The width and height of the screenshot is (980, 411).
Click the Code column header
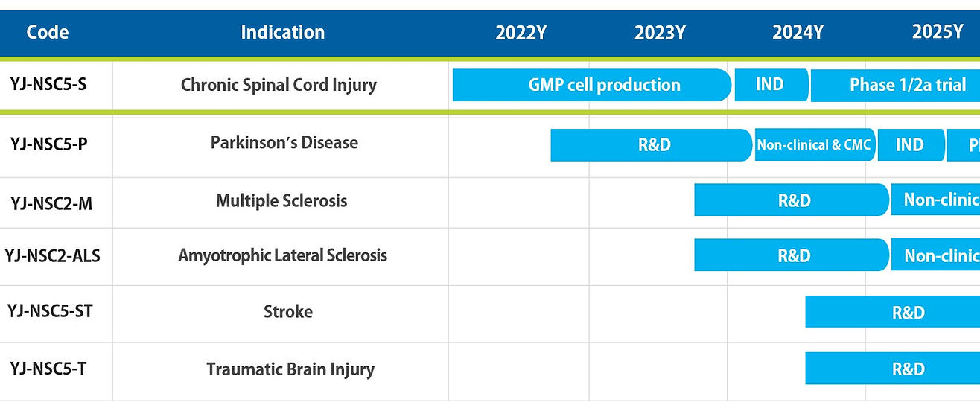tap(48, 33)
